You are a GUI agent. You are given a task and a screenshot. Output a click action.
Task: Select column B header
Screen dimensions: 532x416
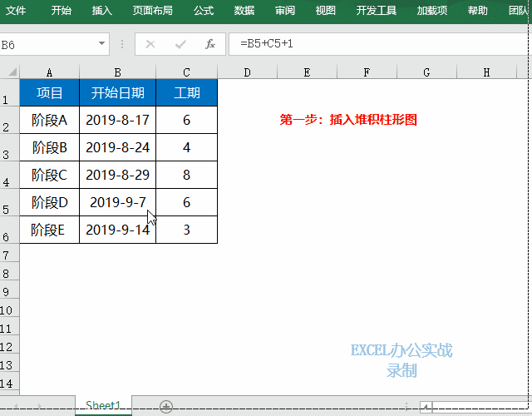(118, 72)
